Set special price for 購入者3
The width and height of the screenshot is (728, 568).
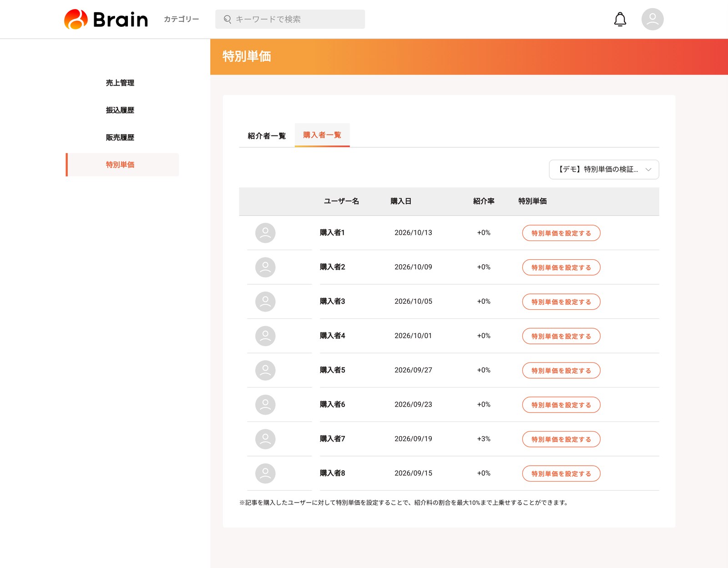pyautogui.click(x=561, y=302)
